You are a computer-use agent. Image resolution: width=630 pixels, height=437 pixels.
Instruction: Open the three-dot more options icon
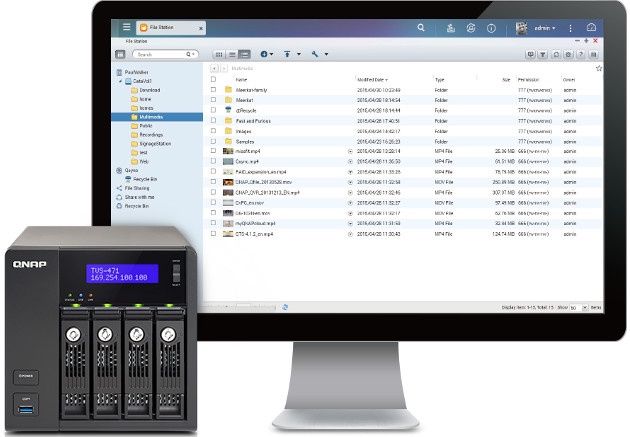point(571,28)
